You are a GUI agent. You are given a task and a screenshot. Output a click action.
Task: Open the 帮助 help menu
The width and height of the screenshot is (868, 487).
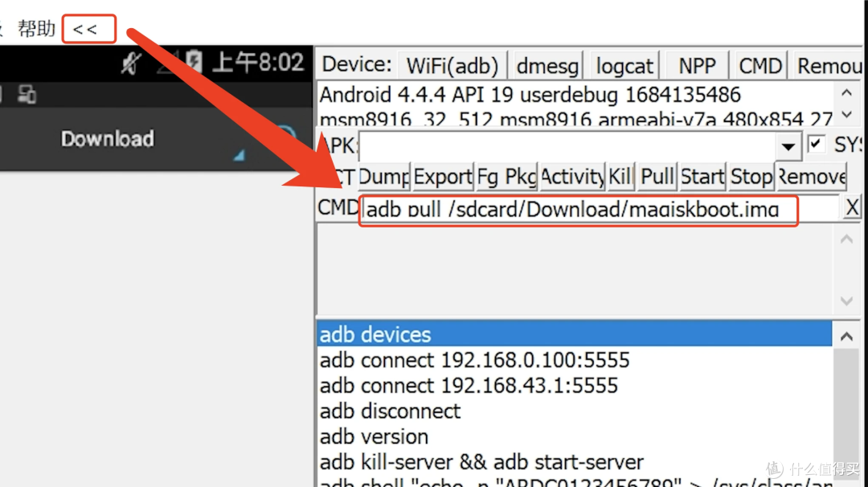click(x=37, y=30)
